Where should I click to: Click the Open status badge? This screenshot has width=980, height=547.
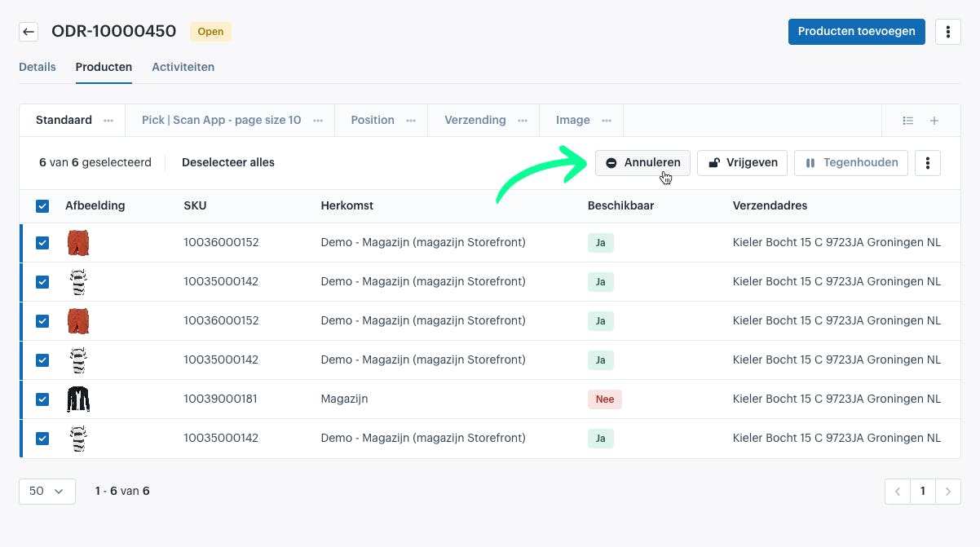210,32
